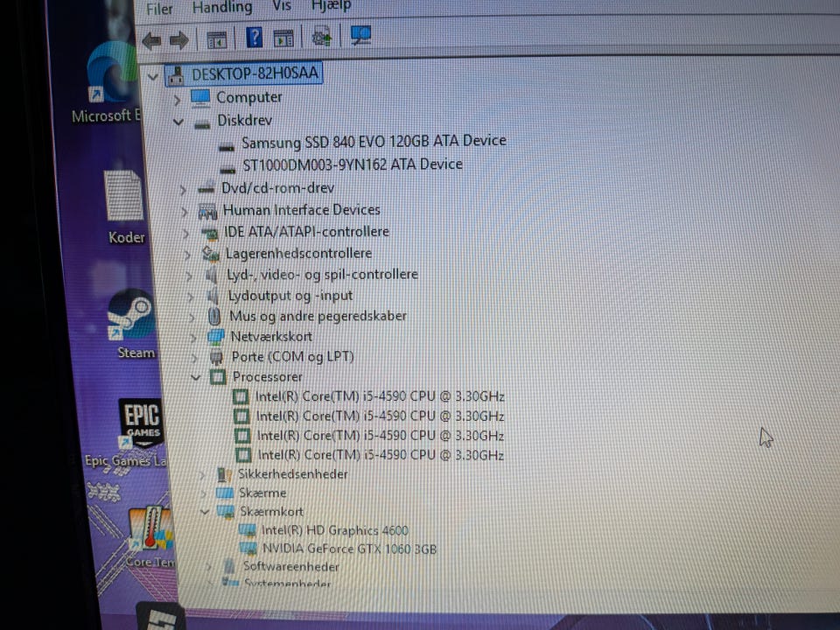Select the Skærme label

click(x=262, y=493)
